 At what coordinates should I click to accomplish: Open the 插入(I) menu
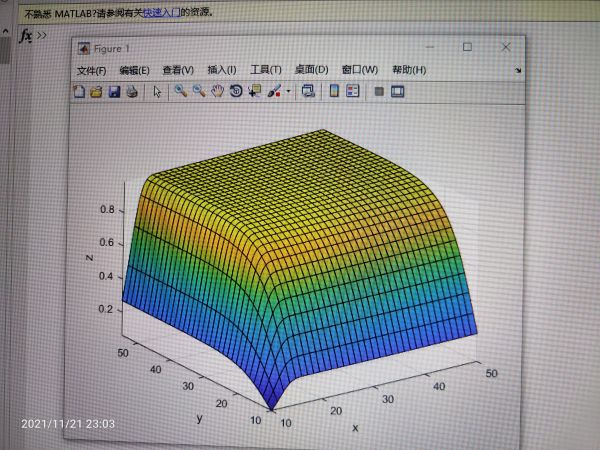(221, 70)
